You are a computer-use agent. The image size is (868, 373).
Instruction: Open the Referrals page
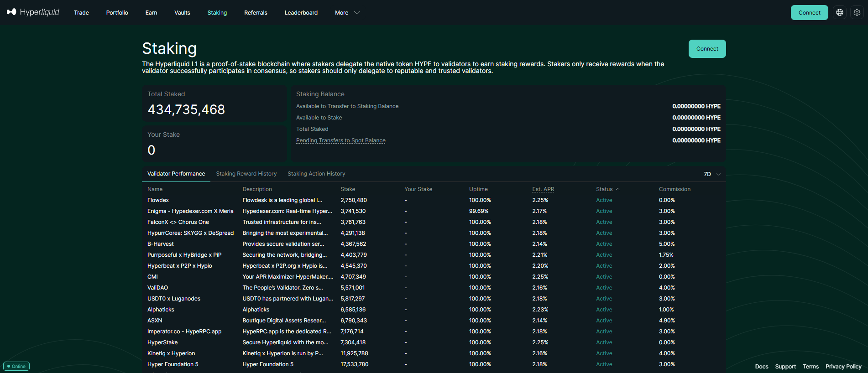256,13
